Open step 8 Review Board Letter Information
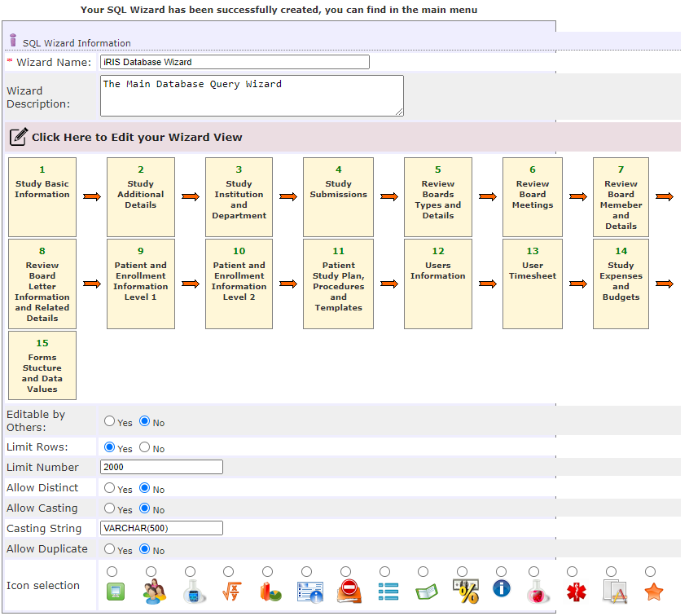The height and width of the screenshot is (616, 689). tap(42, 284)
